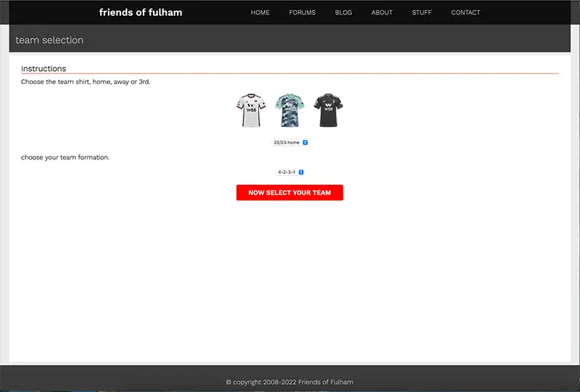
Task: Visit the Contact page
Action: [465, 12]
